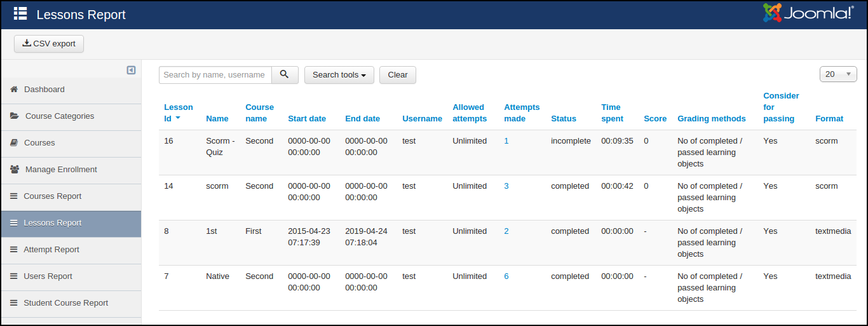Click the Dashboard home icon

click(14, 90)
